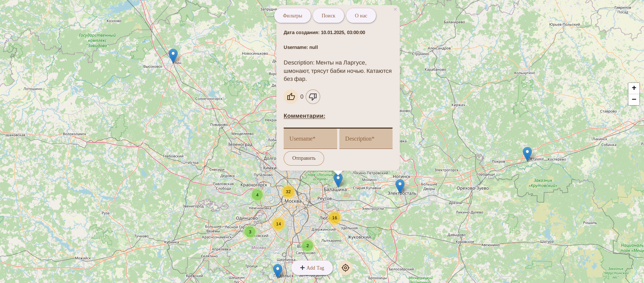Expand the cluster of 2 markers
Image resolution: width=644 pixels, height=283 pixels.
pyautogui.click(x=308, y=246)
